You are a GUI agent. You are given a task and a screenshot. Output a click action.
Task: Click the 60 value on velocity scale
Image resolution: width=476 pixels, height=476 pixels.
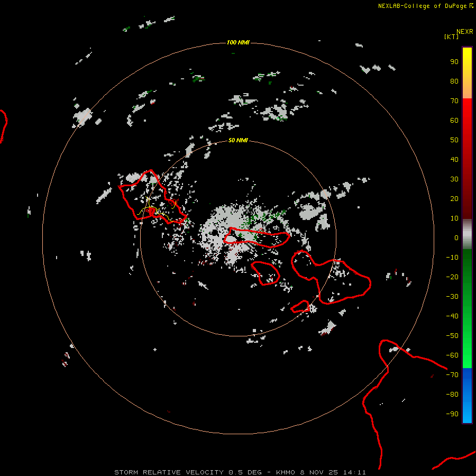pos(454,120)
